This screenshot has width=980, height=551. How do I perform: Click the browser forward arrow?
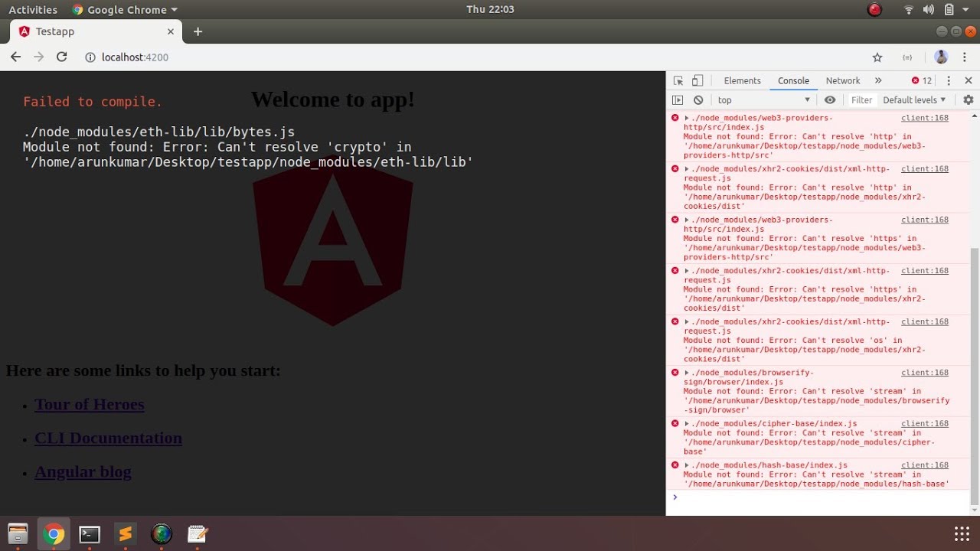[x=38, y=57]
